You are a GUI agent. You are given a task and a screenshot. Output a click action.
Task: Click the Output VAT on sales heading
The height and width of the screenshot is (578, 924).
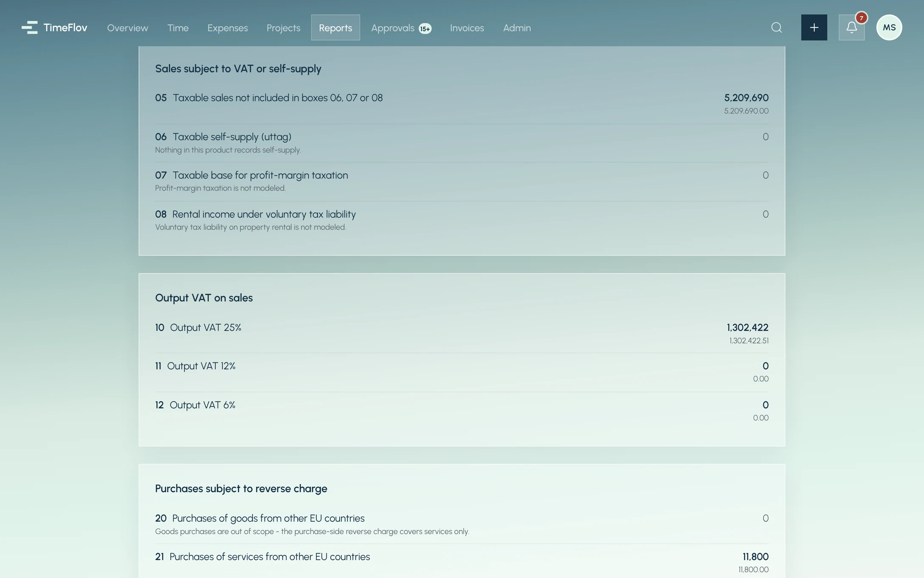click(x=204, y=298)
